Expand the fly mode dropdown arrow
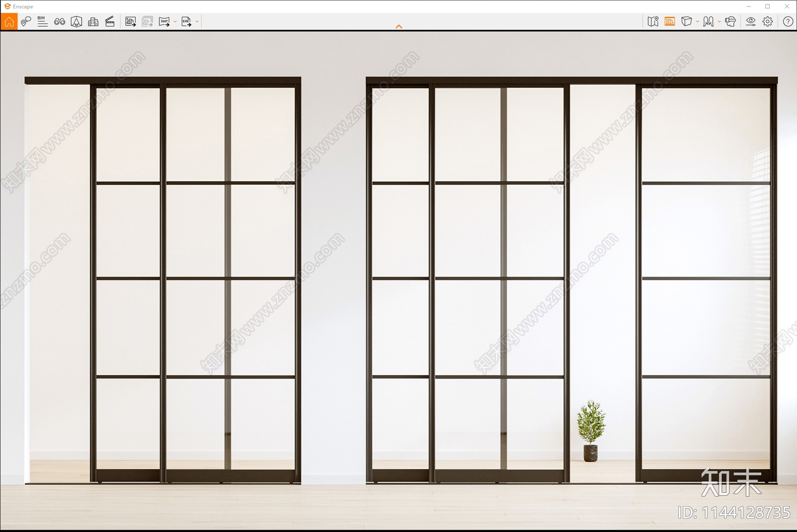The width and height of the screenshot is (797, 532). pos(719,21)
